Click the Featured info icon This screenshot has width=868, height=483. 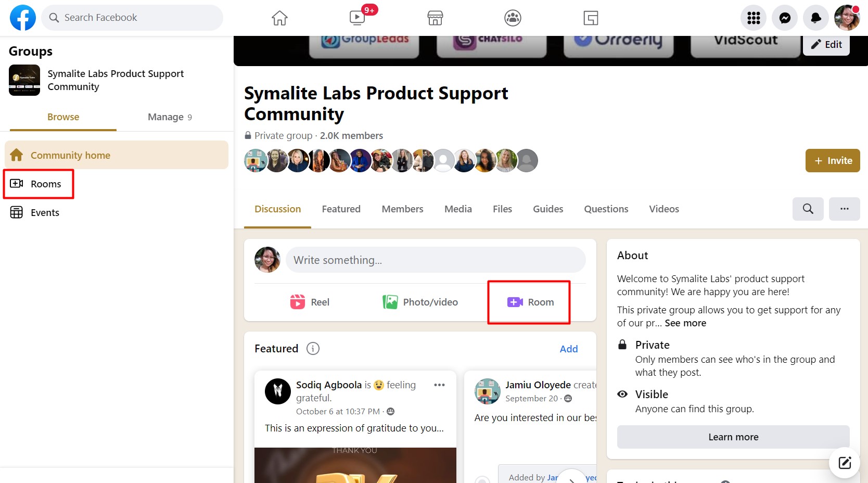(x=313, y=349)
